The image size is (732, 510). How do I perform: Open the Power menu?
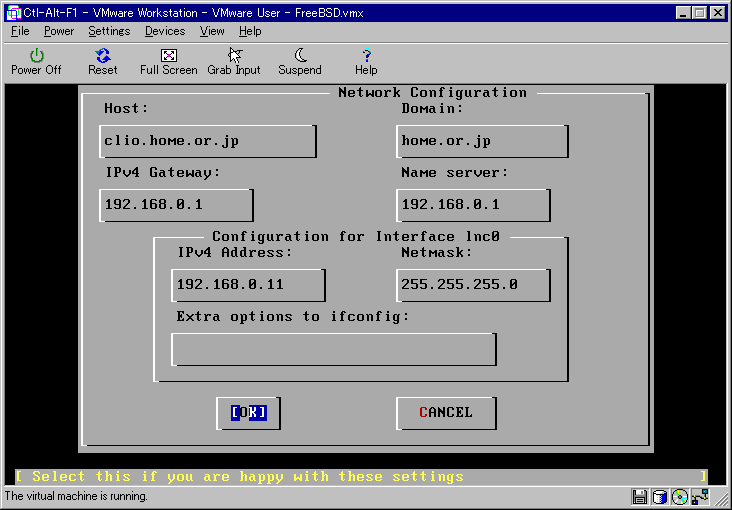click(59, 31)
